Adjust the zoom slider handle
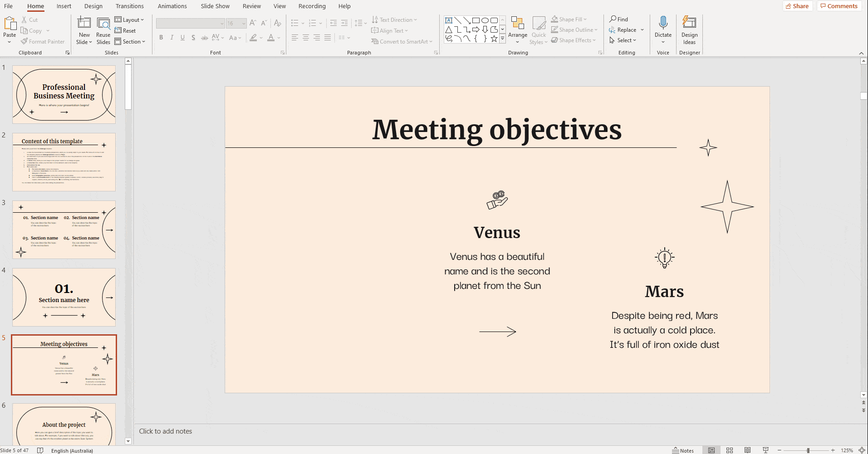Screen dimensions: 868x454 coord(808,450)
